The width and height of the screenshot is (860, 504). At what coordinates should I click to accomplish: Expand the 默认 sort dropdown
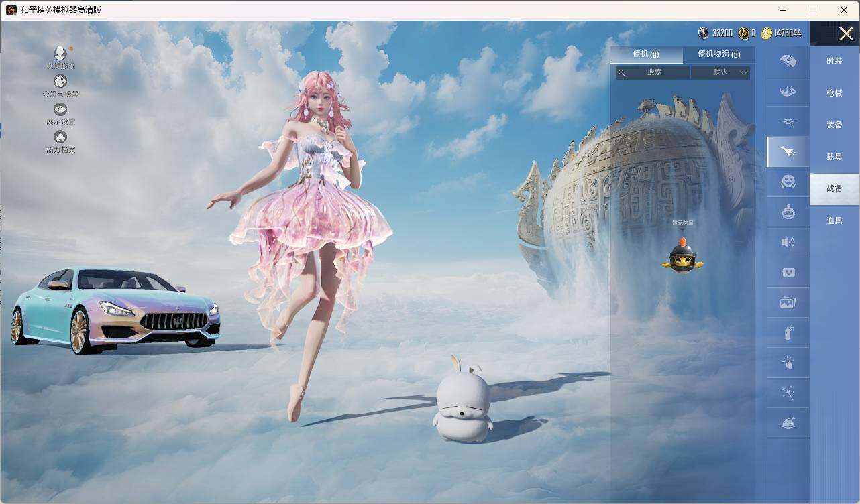pyautogui.click(x=720, y=72)
